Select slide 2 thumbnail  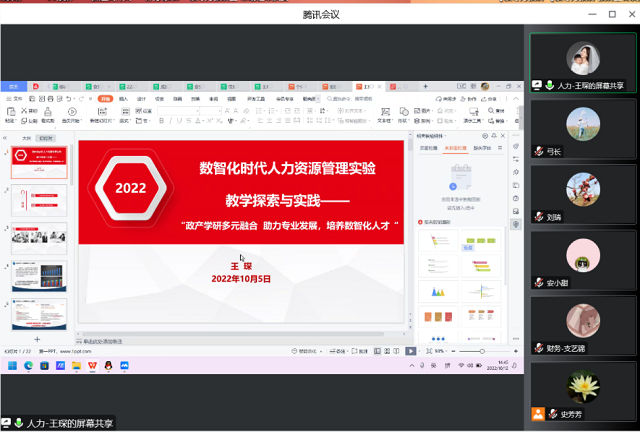click(x=39, y=200)
